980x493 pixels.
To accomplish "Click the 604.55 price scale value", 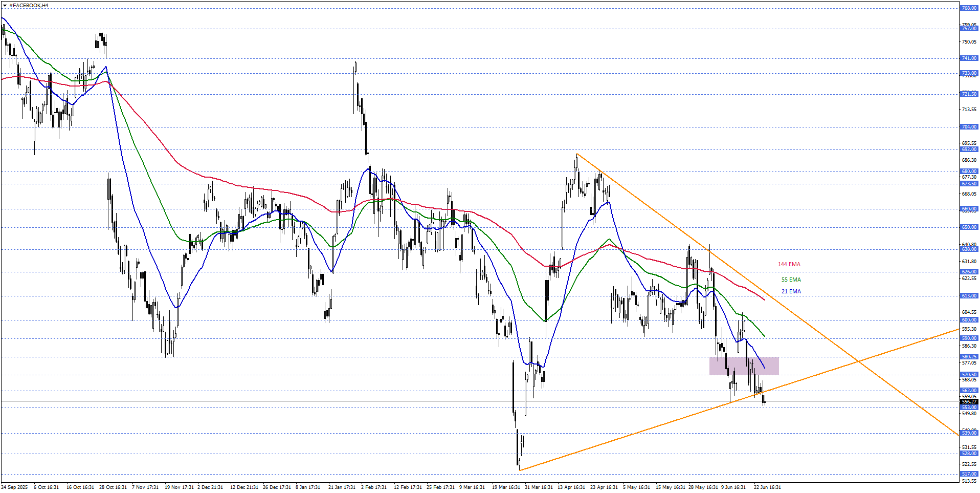I will [x=969, y=312].
